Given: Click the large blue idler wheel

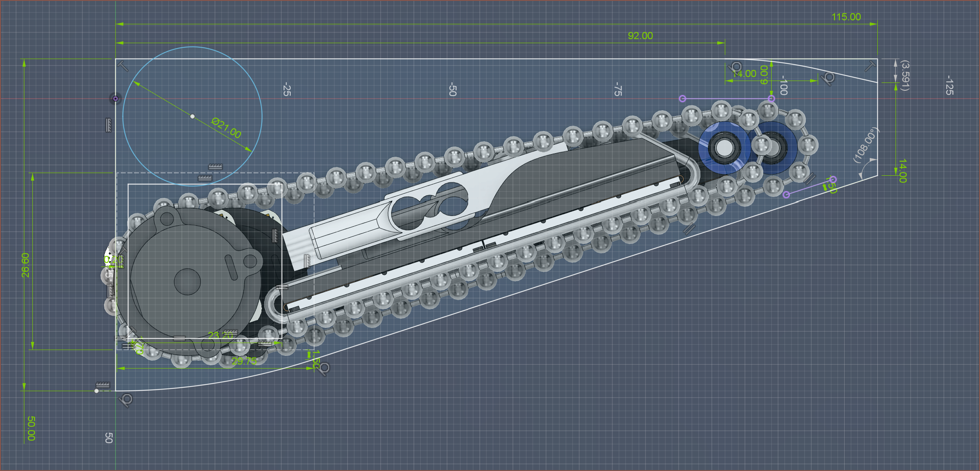Looking at the screenshot, I should coord(724,148).
